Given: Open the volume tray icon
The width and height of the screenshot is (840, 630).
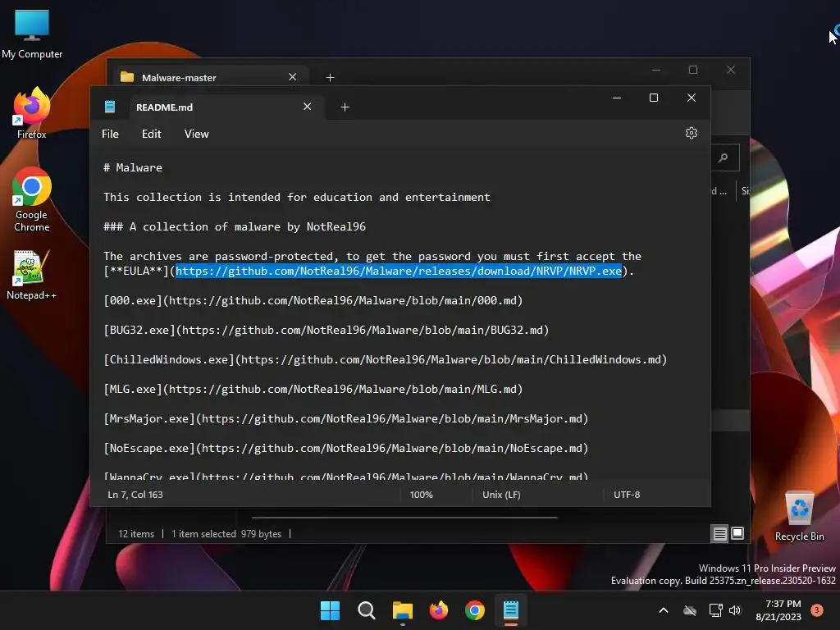Looking at the screenshot, I should [735, 610].
